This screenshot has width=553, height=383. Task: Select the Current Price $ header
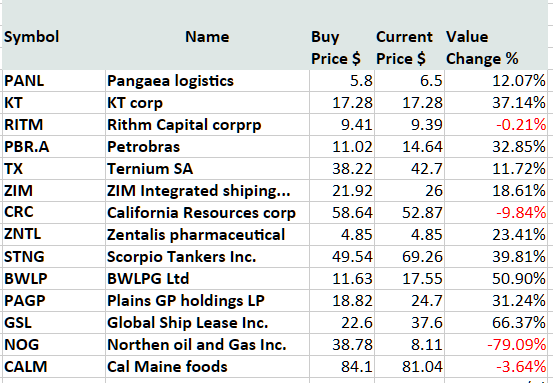[x=404, y=48]
